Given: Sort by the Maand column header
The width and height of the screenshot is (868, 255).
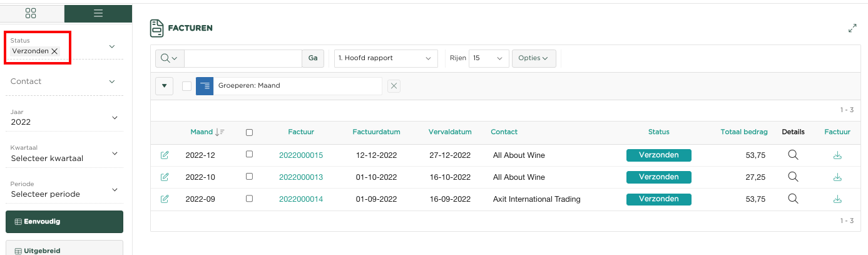Looking at the screenshot, I should tap(202, 132).
